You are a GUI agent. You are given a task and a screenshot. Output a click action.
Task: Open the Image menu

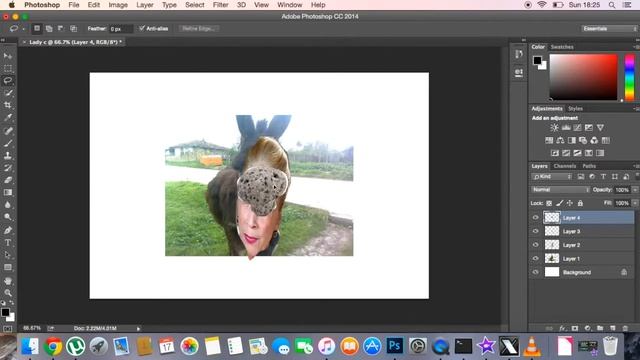tap(118, 5)
